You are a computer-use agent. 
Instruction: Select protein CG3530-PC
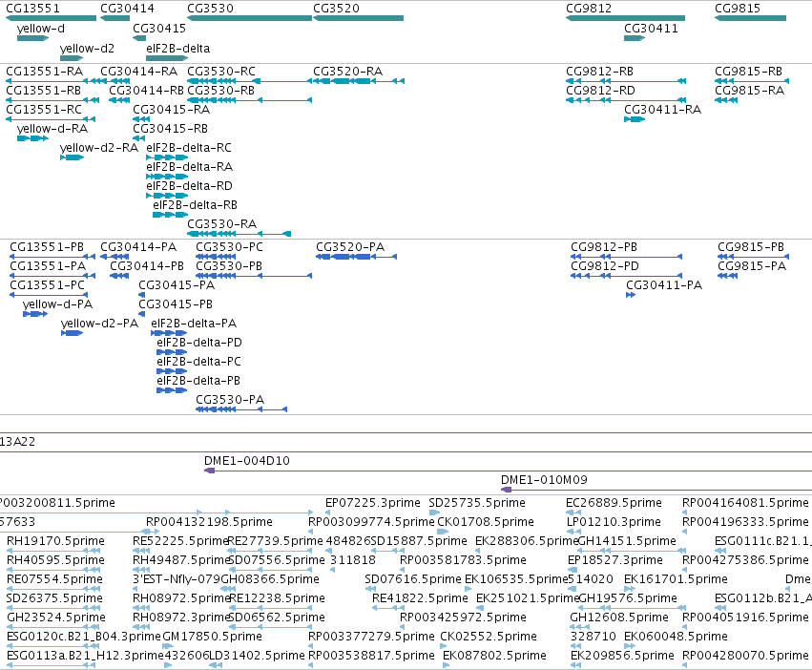(216, 257)
